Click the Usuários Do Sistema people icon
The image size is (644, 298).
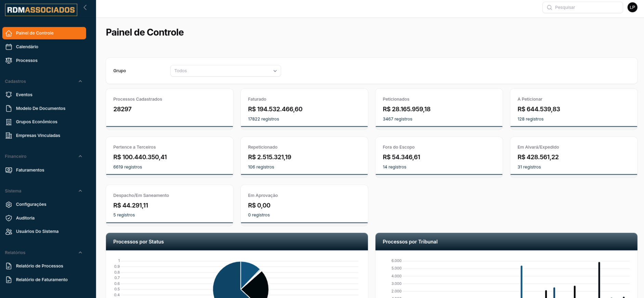click(x=9, y=232)
